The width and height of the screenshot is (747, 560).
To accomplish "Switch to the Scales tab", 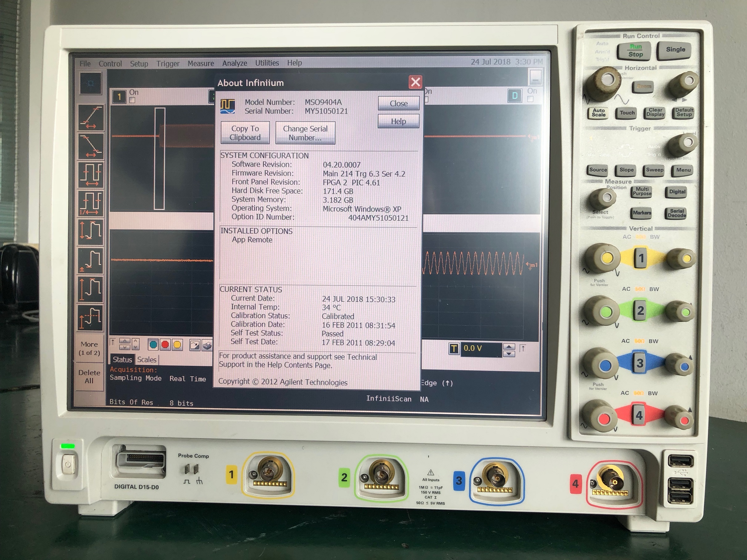I will 147,359.
